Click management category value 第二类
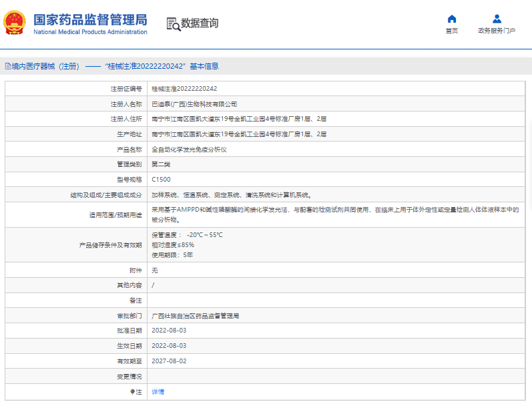Viewport: 532px width, 404px height. 161,164
